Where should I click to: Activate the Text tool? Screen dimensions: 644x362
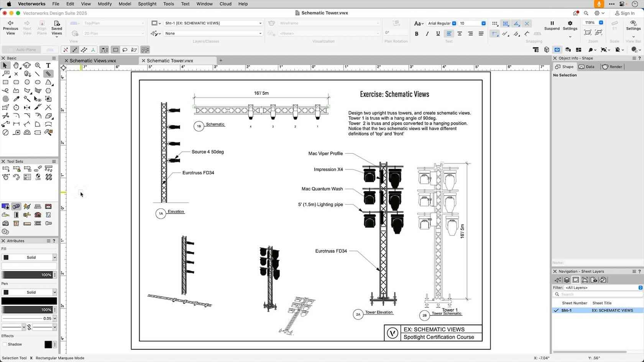[x=48, y=66]
